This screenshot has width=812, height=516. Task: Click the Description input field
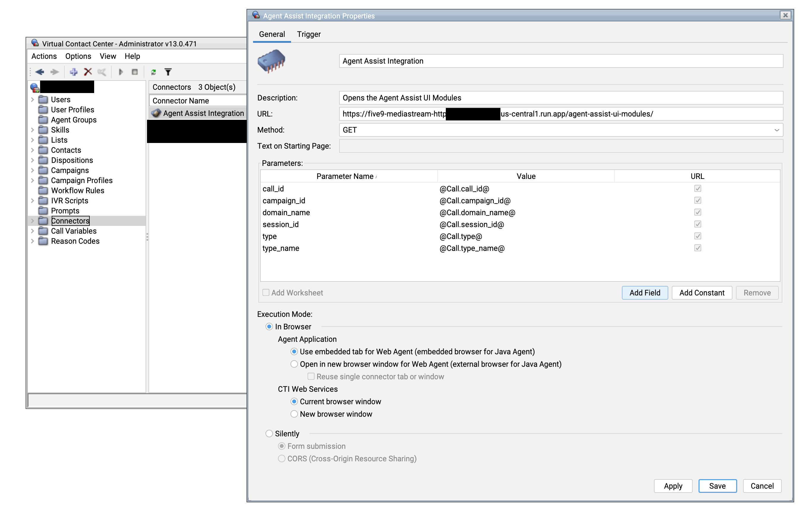[561, 98]
